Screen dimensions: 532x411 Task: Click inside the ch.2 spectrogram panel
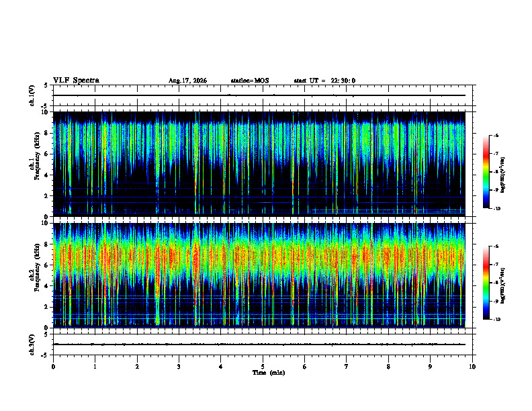pyautogui.click(x=259, y=275)
